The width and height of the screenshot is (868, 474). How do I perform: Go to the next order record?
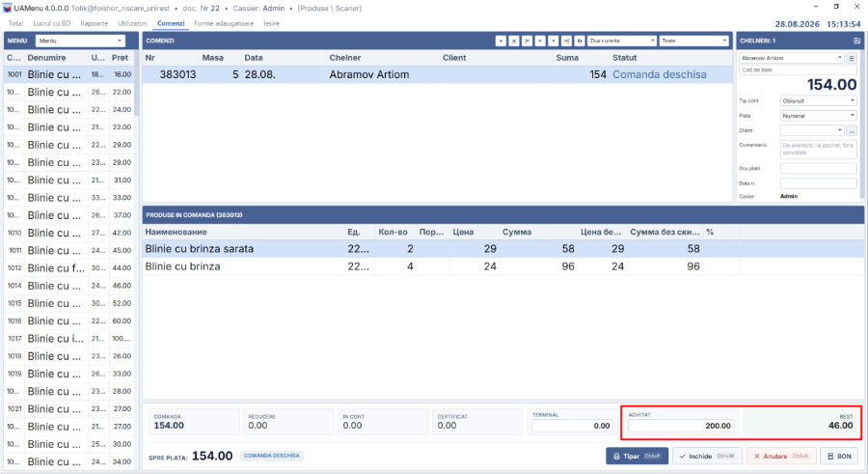(553, 41)
